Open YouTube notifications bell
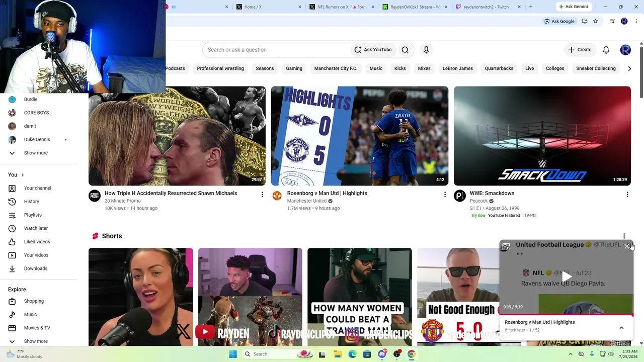The height and width of the screenshot is (362, 644). pyautogui.click(x=606, y=50)
